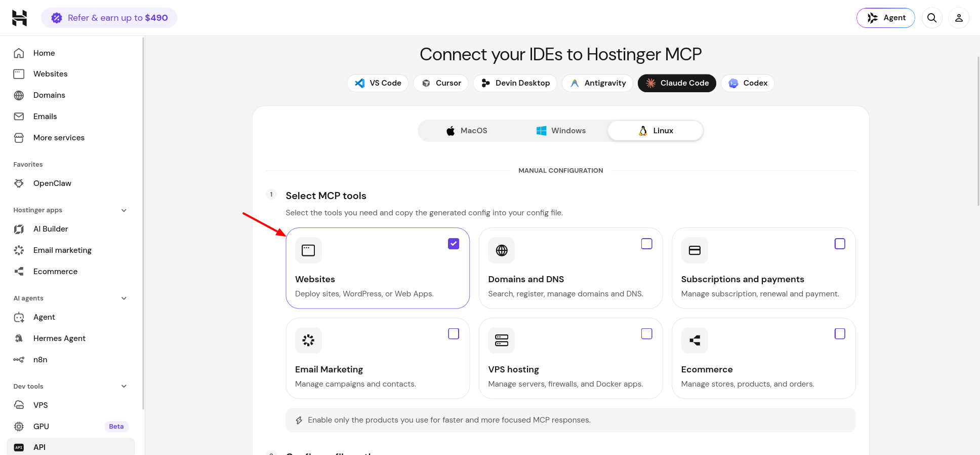This screenshot has width=980, height=455.
Task: Open the Hermes Agent link
Action: [71, 338]
